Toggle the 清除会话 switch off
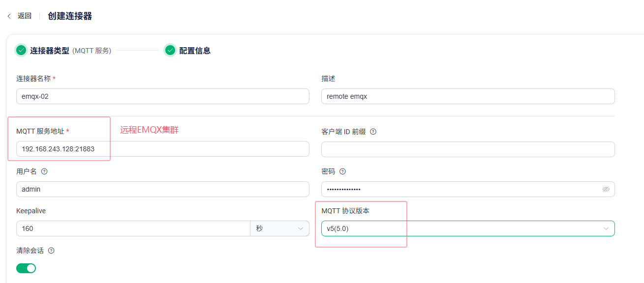This screenshot has height=283, width=644. 26,268
